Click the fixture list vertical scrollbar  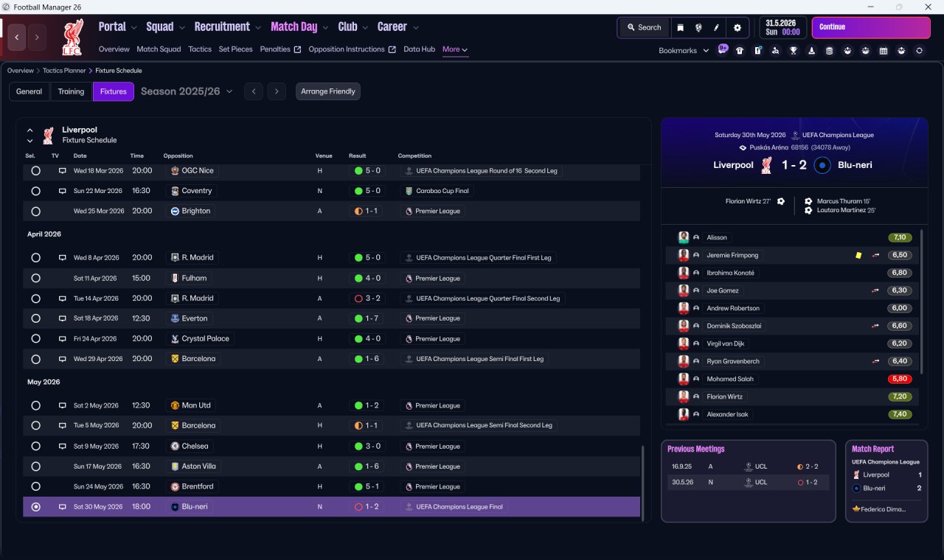tap(642, 483)
